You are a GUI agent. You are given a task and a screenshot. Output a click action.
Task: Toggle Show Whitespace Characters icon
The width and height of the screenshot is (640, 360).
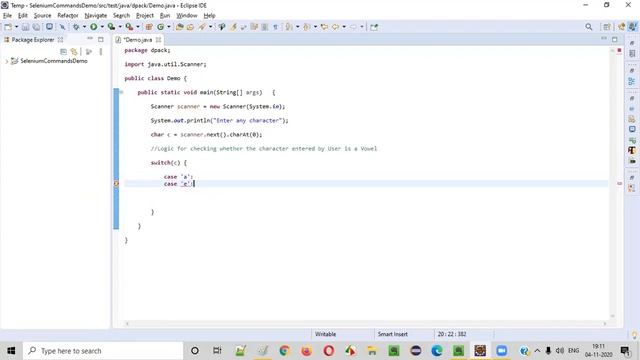point(276,27)
